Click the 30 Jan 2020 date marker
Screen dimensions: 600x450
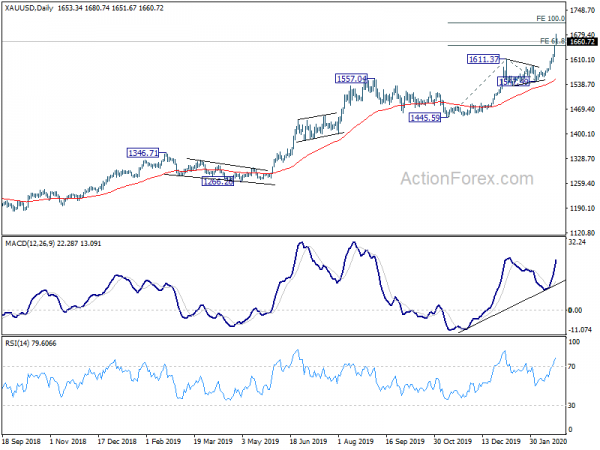[x=548, y=441]
